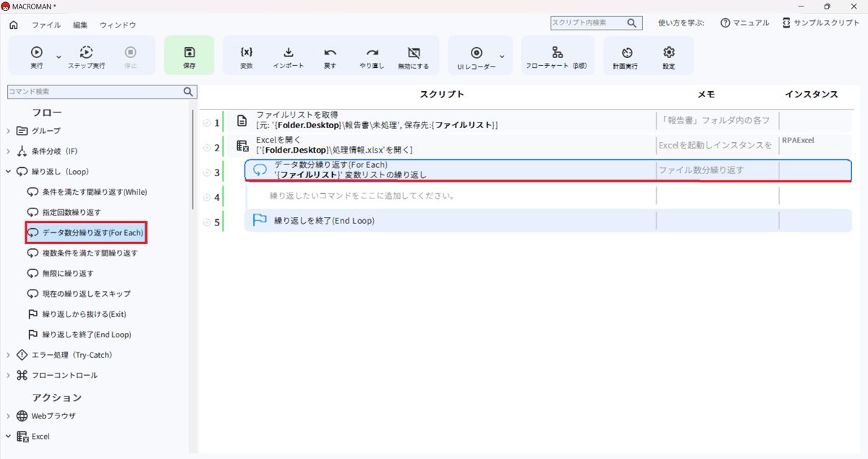Screen dimensions: 868x459
Task: Toggle the circle marker beside row 3
Action: [x=207, y=173]
